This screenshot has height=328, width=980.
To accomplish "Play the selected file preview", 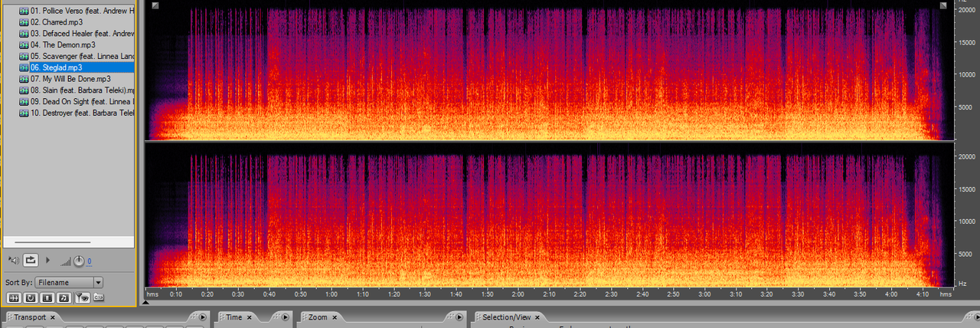I will coord(47,260).
